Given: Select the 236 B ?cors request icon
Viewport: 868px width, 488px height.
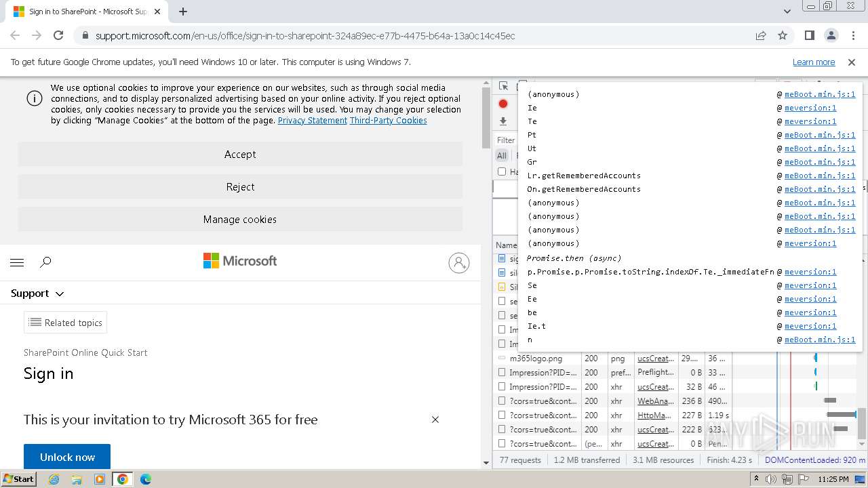Looking at the screenshot, I should [x=502, y=401].
